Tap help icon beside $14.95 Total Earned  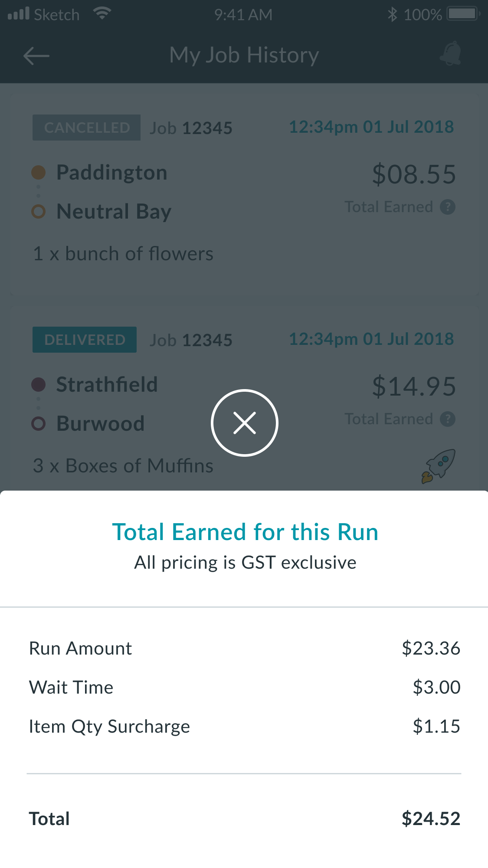coord(448,419)
